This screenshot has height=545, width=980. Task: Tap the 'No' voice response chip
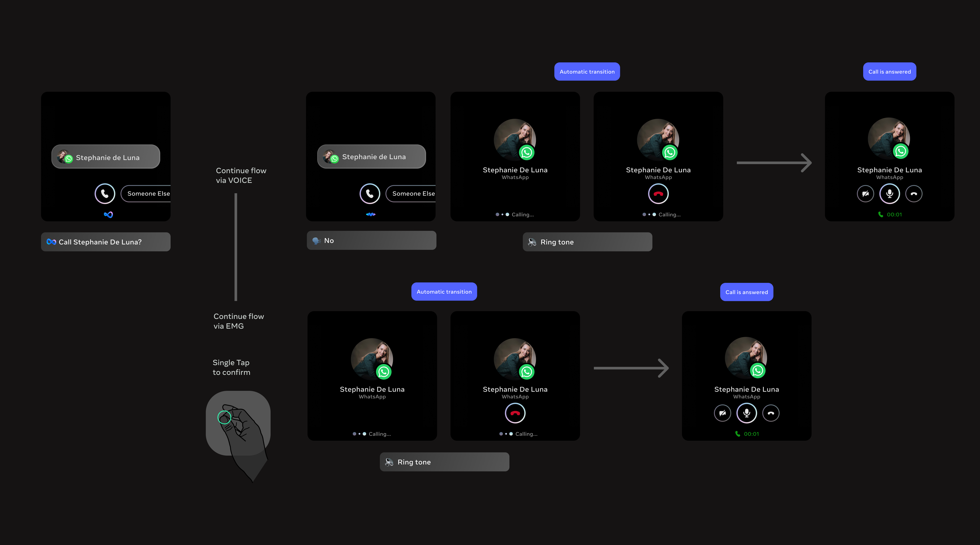coord(371,240)
